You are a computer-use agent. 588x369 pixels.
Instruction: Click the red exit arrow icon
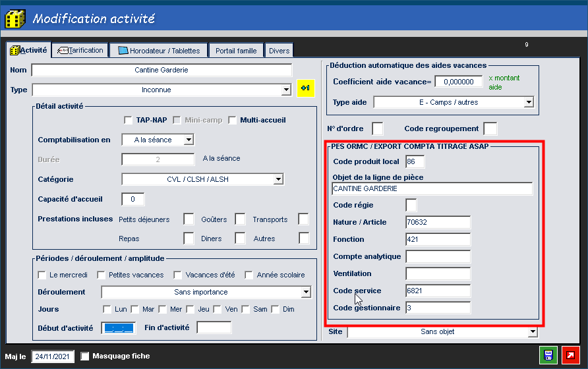tap(569, 355)
